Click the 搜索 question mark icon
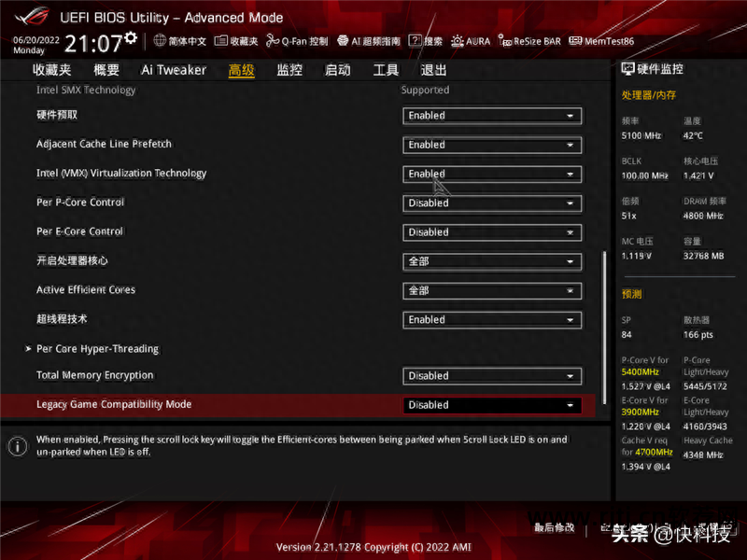 click(x=415, y=41)
